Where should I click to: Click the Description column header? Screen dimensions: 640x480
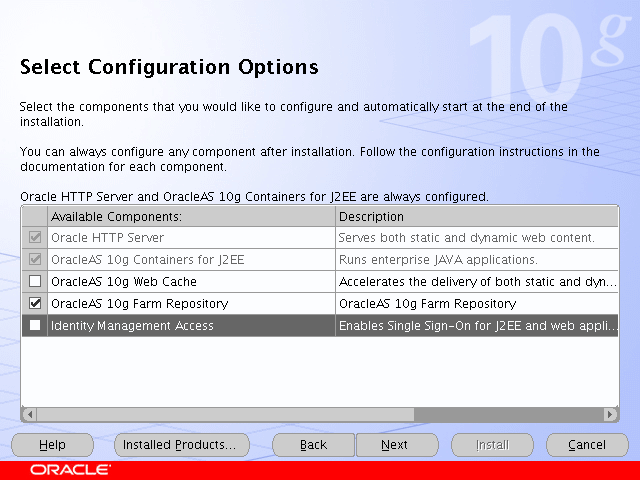tap(477, 216)
